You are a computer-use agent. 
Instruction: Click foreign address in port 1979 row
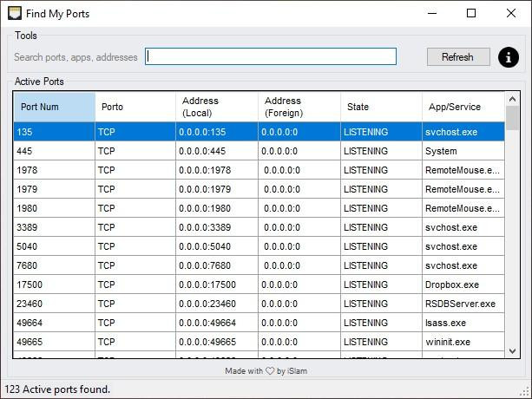coord(299,189)
